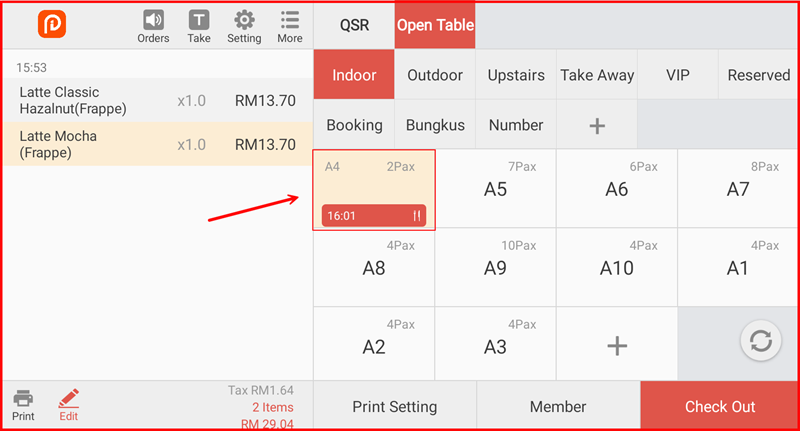Open occupied table A4

click(374, 190)
